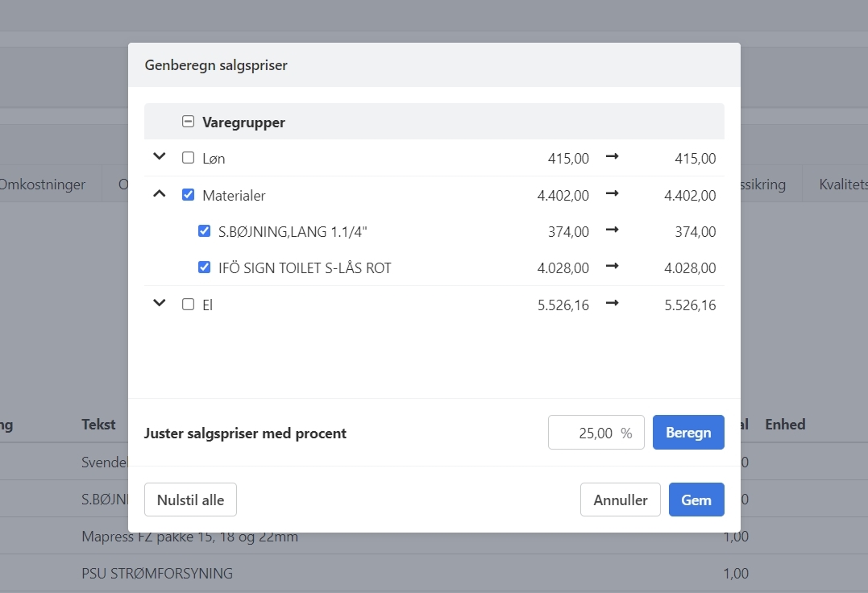Expand the Løn group chevron
Viewport: 868px width, 593px height.
(x=159, y=157)
